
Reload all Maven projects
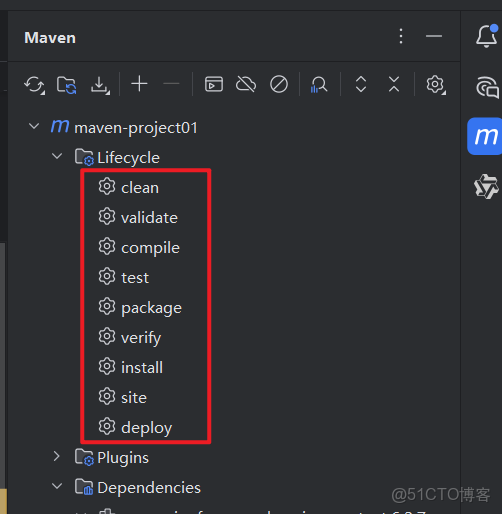34,85
